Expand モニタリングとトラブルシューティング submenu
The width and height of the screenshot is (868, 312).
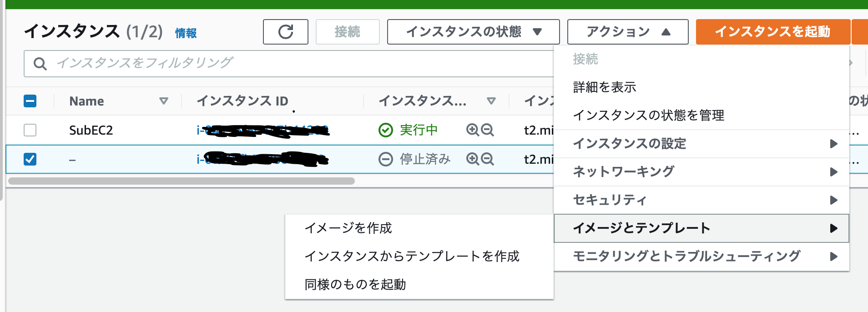701,257
